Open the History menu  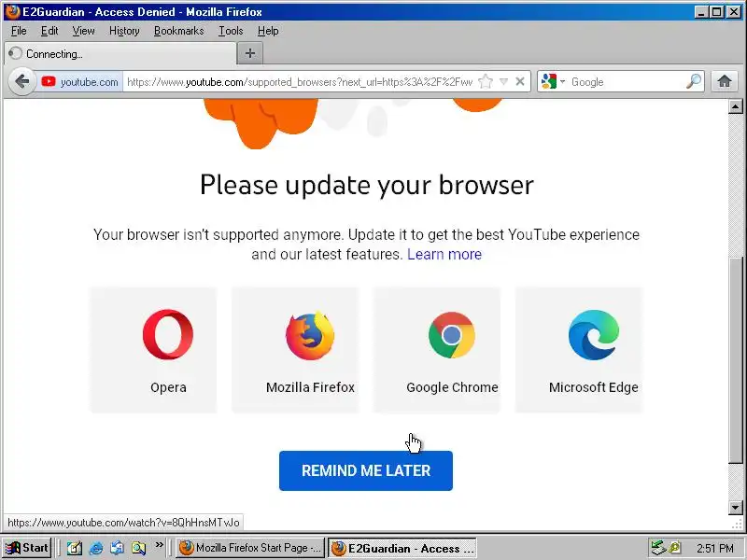coord(124,31)
